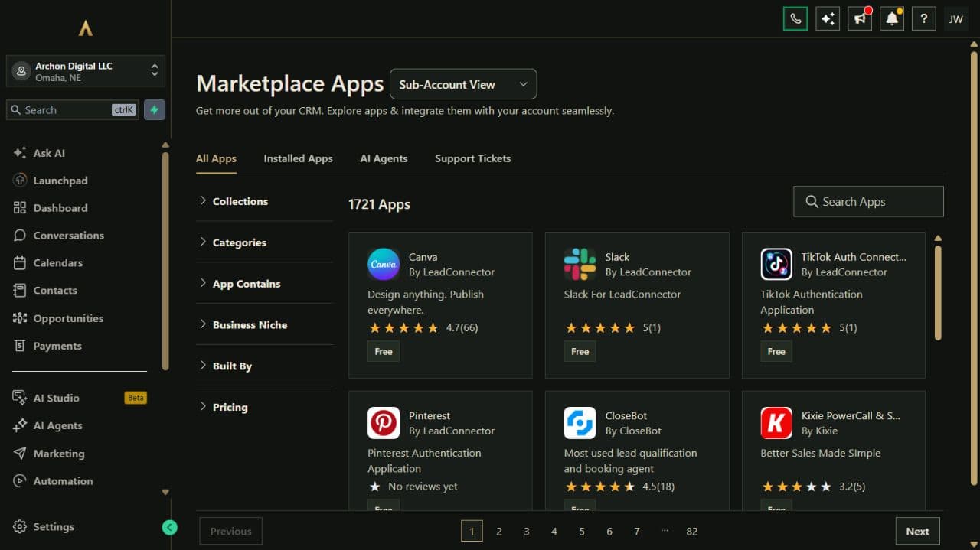Expand the Collections filter

264,201
